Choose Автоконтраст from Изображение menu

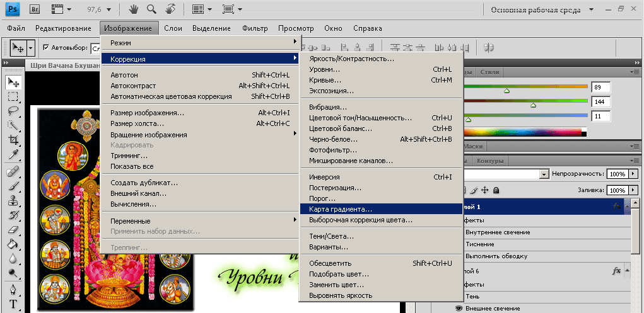click(x=200, y=86)
